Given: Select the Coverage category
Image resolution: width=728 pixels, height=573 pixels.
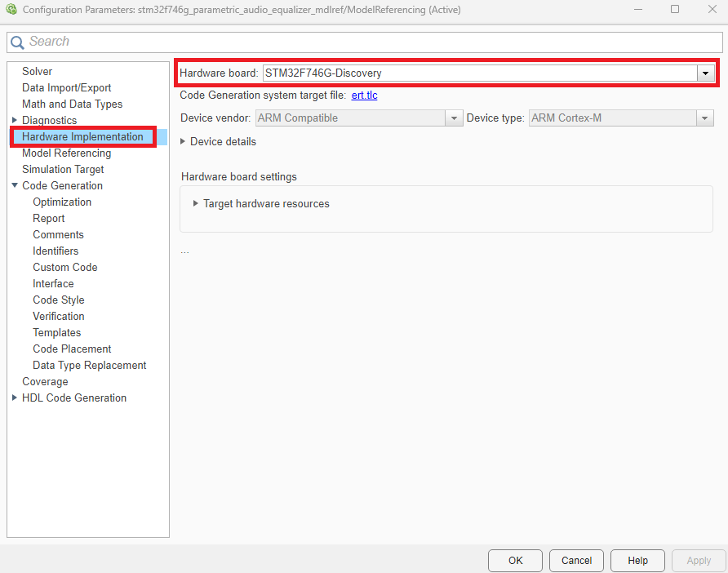Looking at the screenshot, I should click(x=45, y=381).
